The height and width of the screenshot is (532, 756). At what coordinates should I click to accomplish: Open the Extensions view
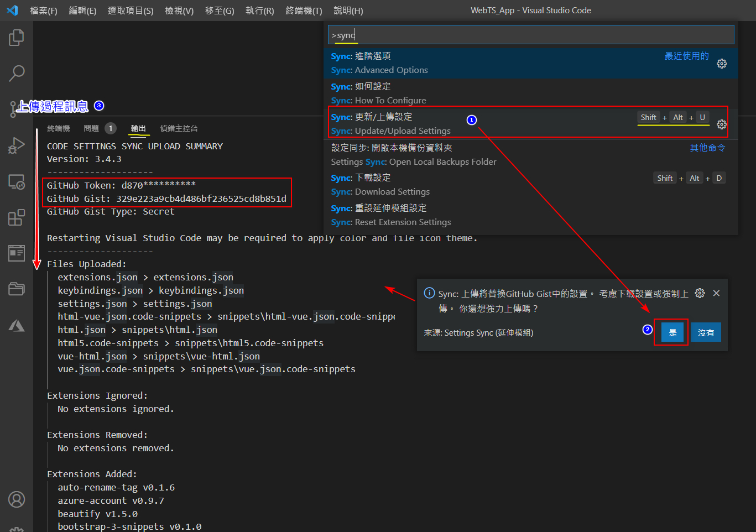[16, 217]
